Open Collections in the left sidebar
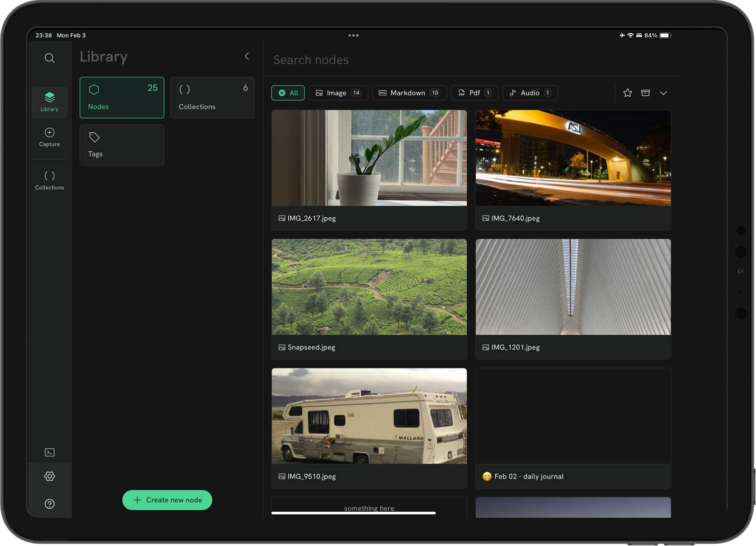Viewport: 756px width, 546px height. pos(49,181)
